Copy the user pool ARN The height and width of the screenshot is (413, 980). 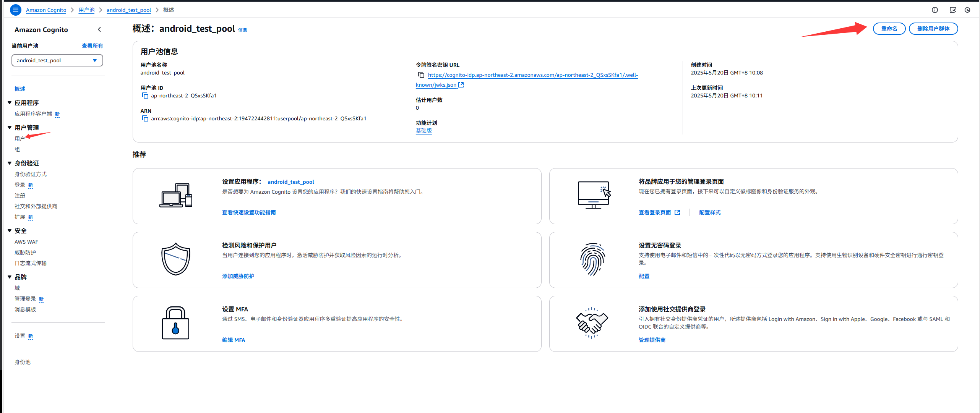tap(145, 118)
